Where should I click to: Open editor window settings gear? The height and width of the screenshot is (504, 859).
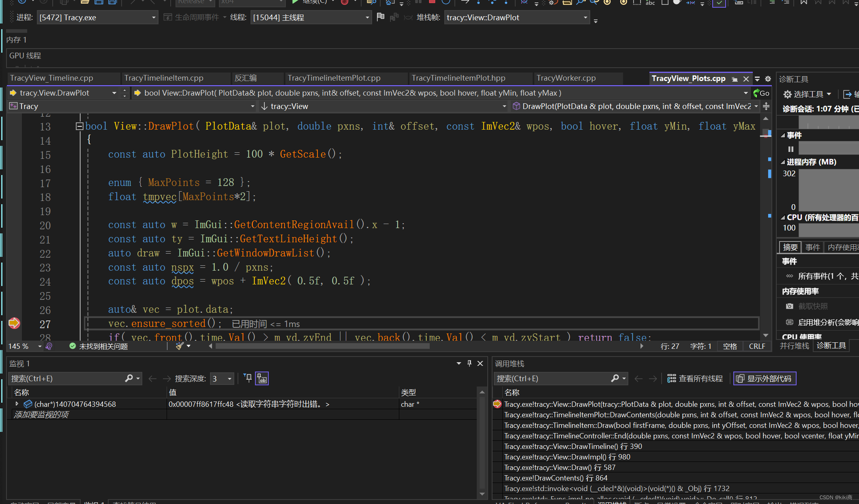click(768, 79)
